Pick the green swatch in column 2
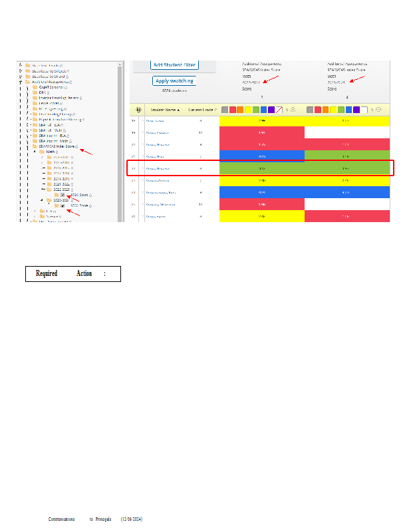 (x=341, y=110)
